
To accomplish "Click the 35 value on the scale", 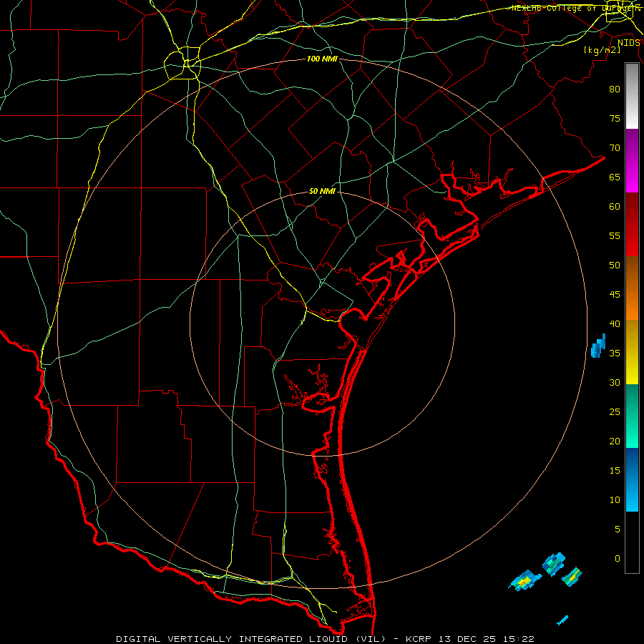I will (615, 353).
